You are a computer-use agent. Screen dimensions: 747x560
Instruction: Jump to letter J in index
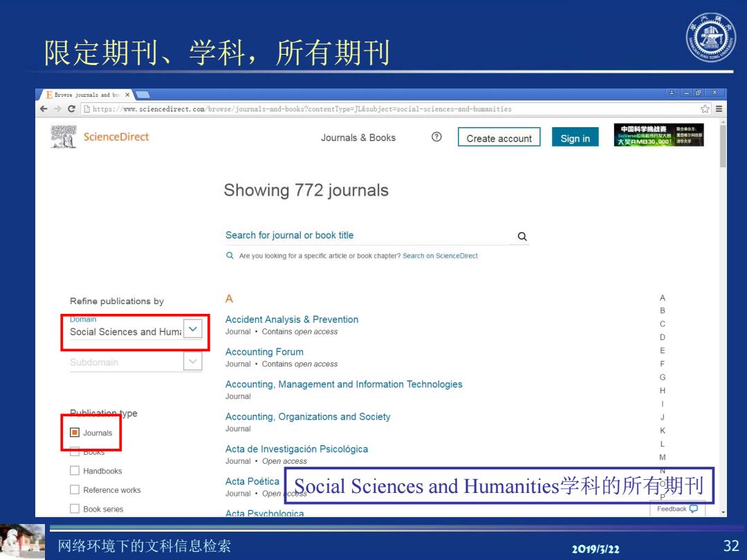point(662,417)
